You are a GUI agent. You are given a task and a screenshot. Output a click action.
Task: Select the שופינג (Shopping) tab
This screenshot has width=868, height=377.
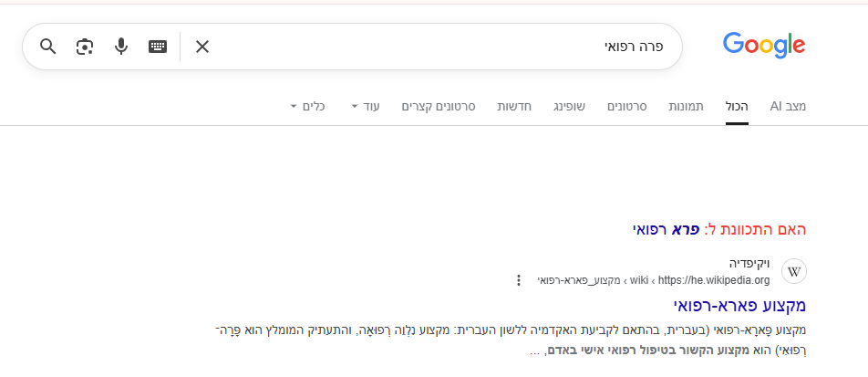pos(572,107)
